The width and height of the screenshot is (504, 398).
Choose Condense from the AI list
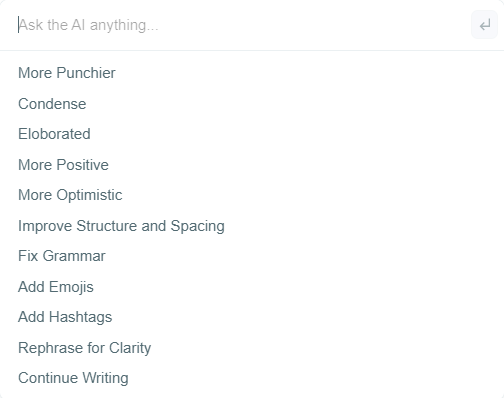pos(52,104)
